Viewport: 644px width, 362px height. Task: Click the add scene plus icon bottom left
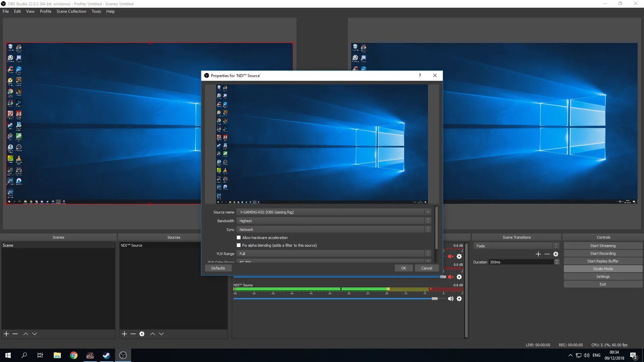pyautogui.click(x=6, y=334)
